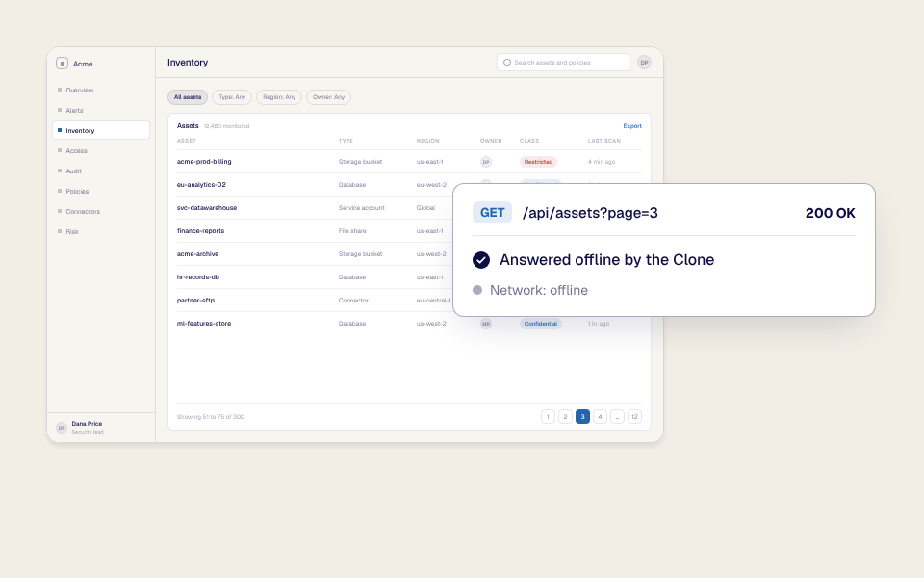Sort by the REGION column header

[427, 141]
